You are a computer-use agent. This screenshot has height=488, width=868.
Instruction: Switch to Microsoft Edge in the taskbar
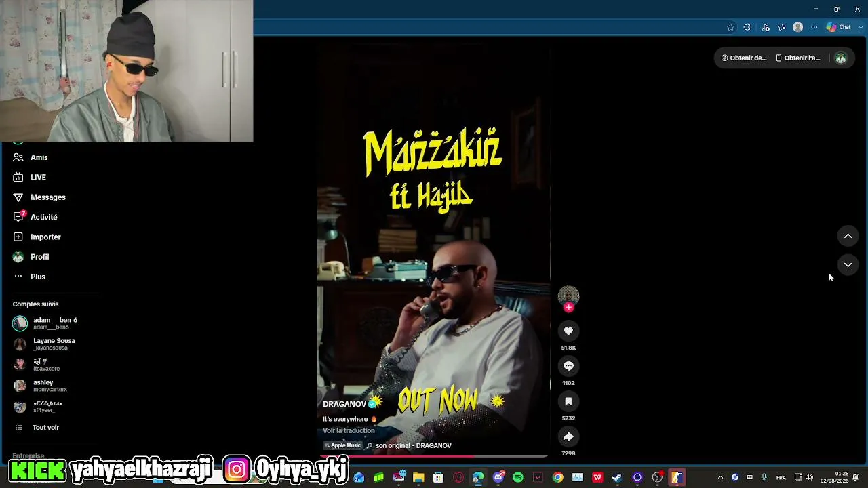[478, 477]
